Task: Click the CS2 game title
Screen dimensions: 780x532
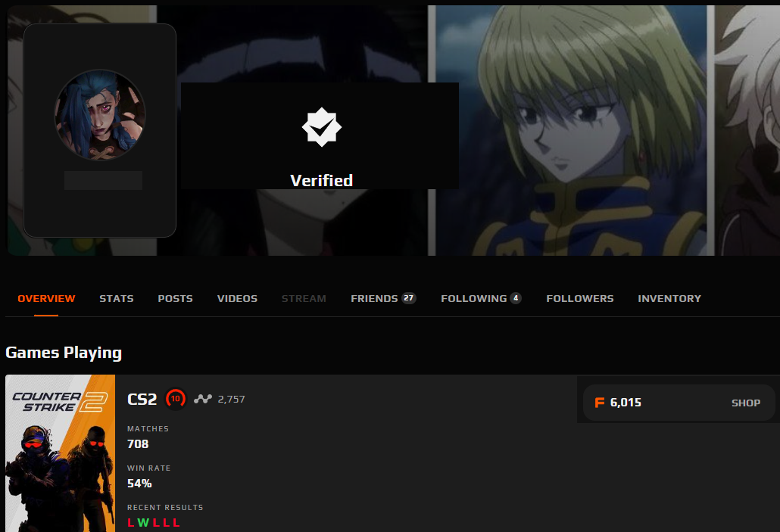Action: pyautogui.click(x=142, y=400)
